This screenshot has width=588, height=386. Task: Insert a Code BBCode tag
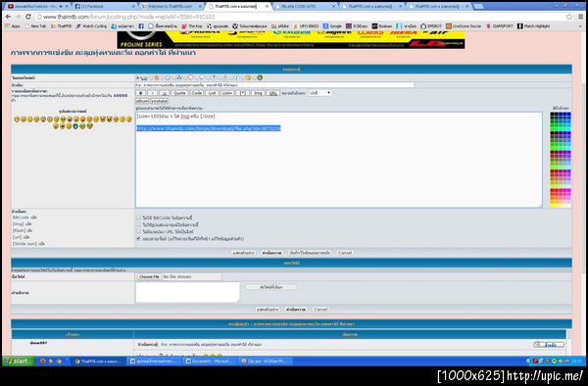[x=197, y=93]
